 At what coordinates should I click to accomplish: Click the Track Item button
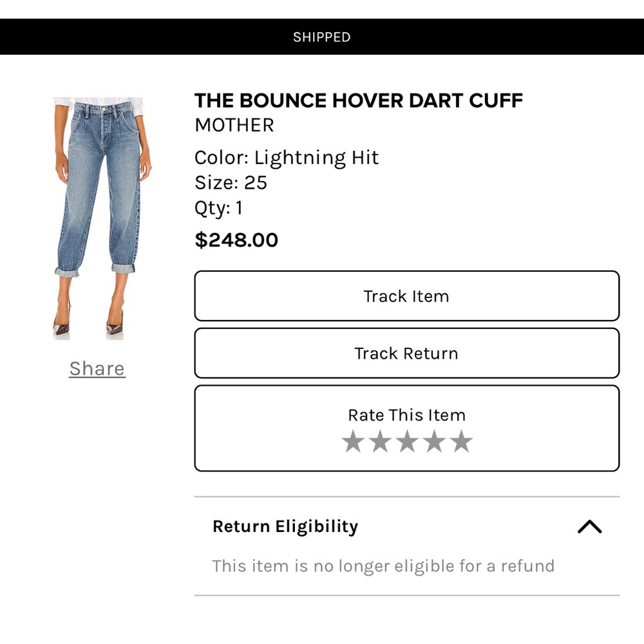[x=406, y=296]
